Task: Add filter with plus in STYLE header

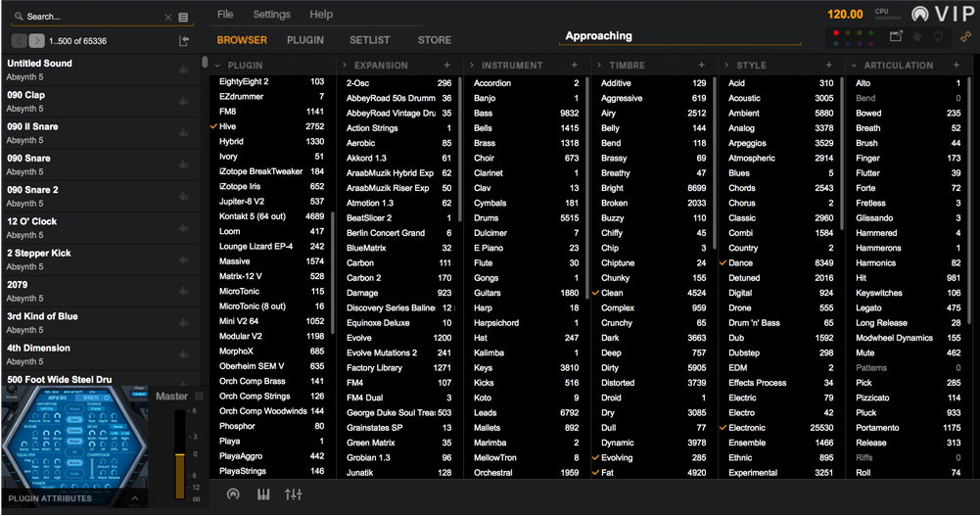Action: point(829,65)
